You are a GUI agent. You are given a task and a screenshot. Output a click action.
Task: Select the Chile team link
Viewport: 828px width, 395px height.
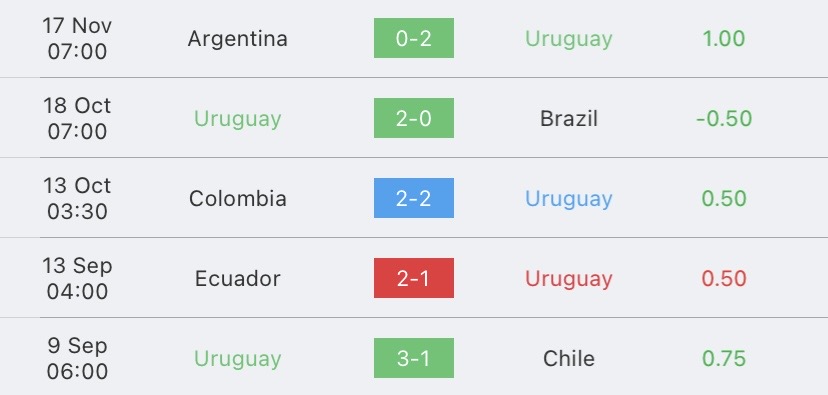point(569,359)
